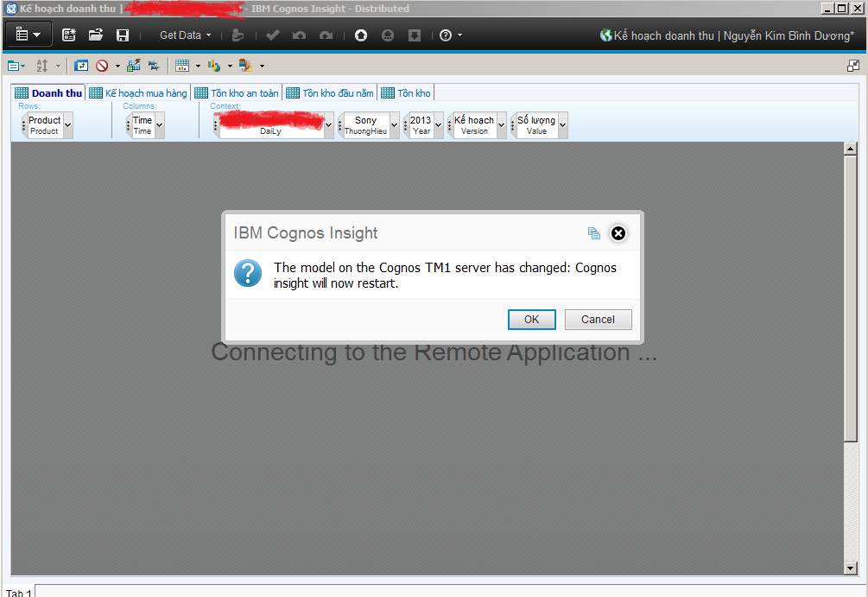Viewport: 868px width, 597px height.
Task: Switch to the Tồn kho đầu năm tab
Action: click(x=330, y=93)
